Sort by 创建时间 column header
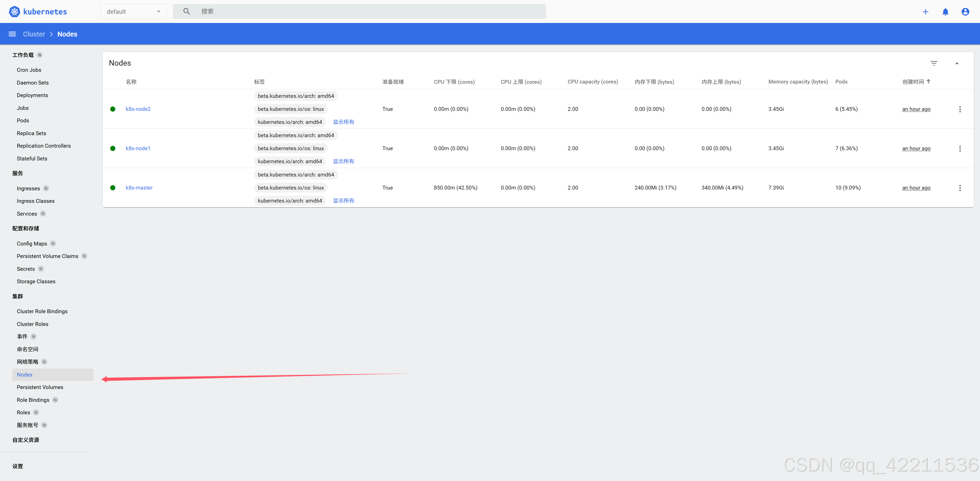Screen dimensions: 980x481 [x=913, y=82]
